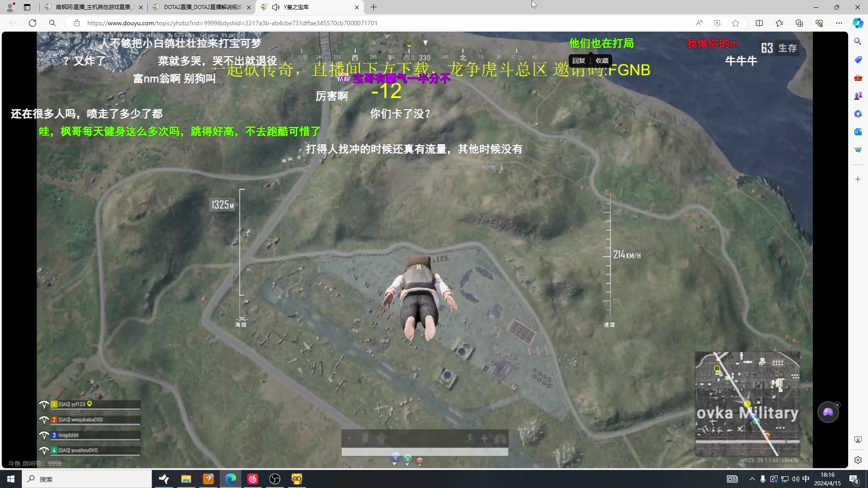The height and width of the screenshot is (488, 868).
Task: Open Edge Settings and more menu
Action: (839, 23)
